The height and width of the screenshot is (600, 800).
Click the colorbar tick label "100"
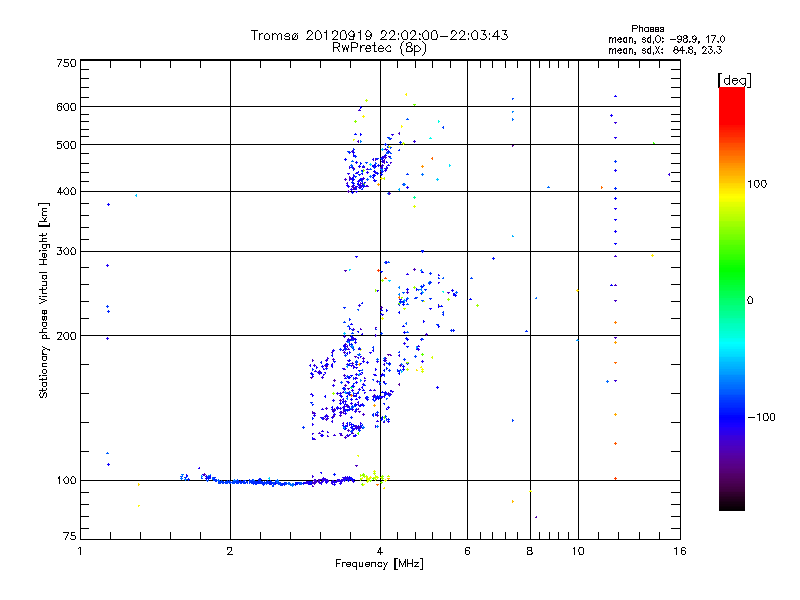(x=757, y=184)
